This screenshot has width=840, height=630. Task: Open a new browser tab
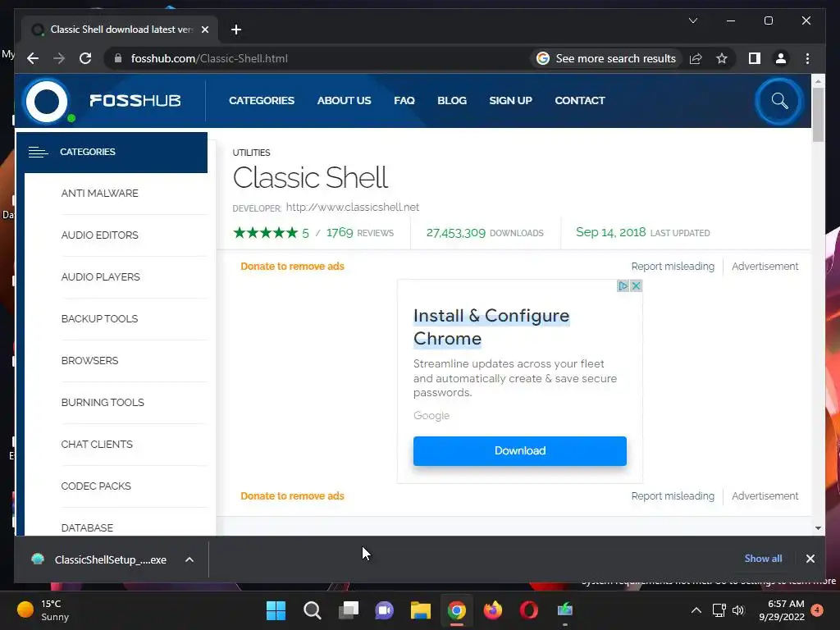pyautogui.click(x=236, y=30)
